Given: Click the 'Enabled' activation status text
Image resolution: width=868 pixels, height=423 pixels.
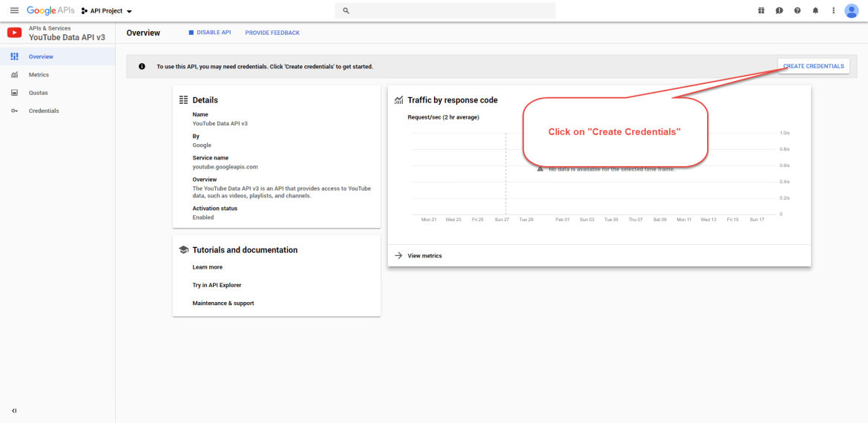Looking at the screenshot, I should (203, 217).
